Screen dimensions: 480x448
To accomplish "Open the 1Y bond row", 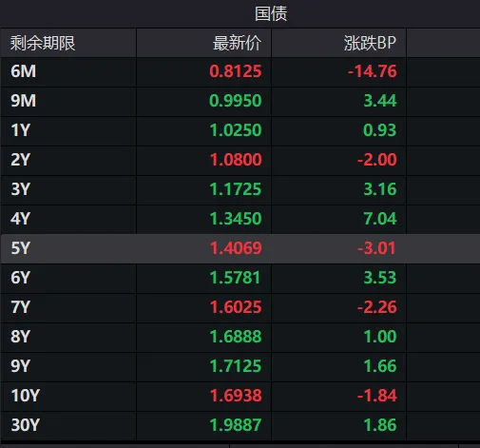I will click(x=240, y=130).
